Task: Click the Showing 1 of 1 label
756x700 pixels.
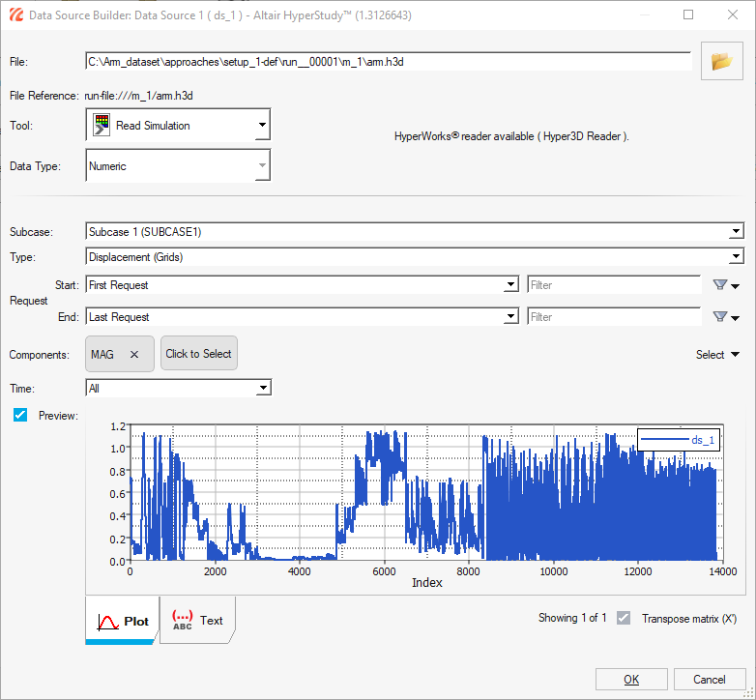Action: click(x=572, y=618)
